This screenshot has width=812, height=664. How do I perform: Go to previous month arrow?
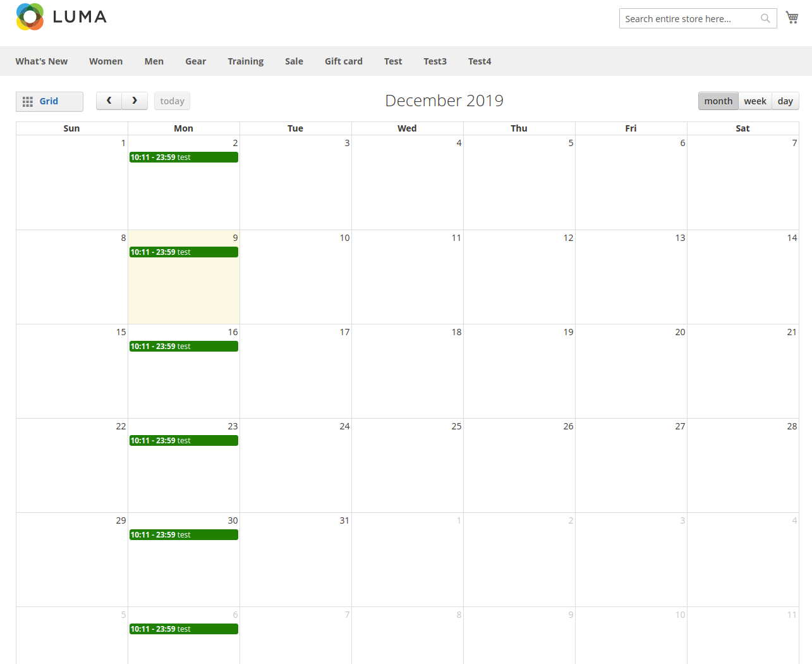click(109, 101)
